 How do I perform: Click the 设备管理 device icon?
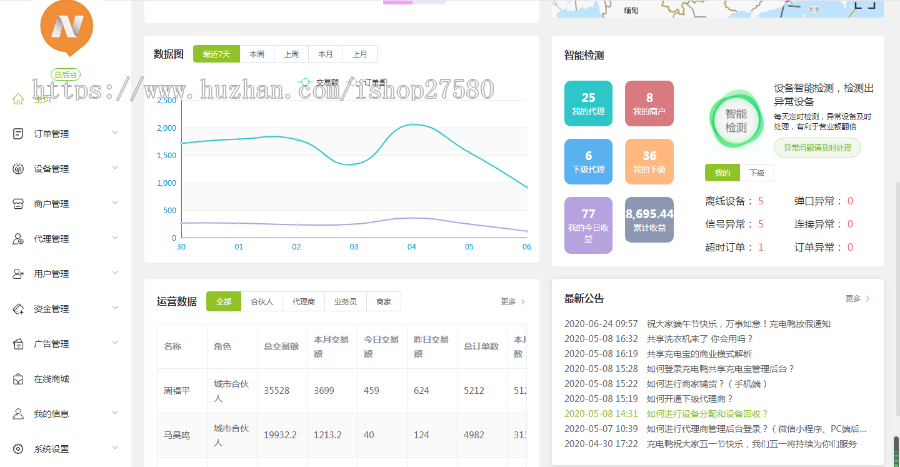coord(18,168)
